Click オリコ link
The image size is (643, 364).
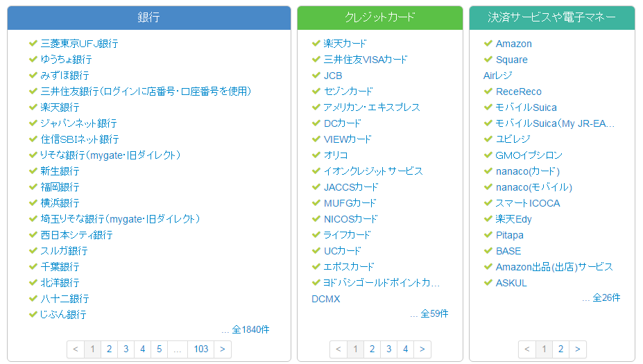336,155
